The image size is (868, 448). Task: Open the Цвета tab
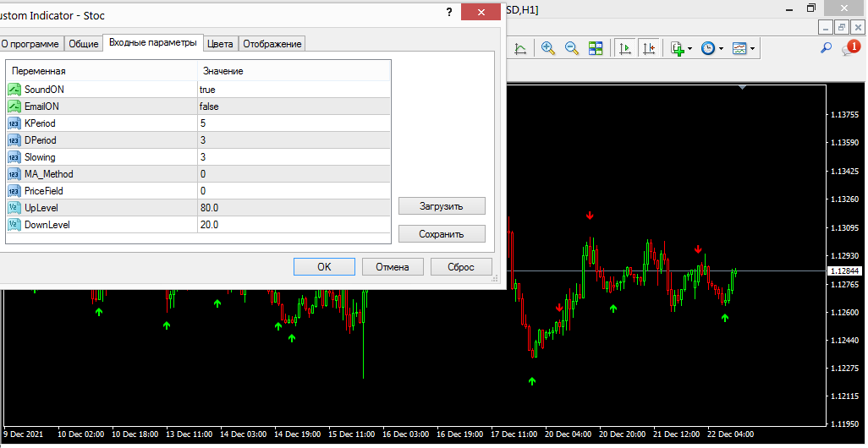point(220,44)
